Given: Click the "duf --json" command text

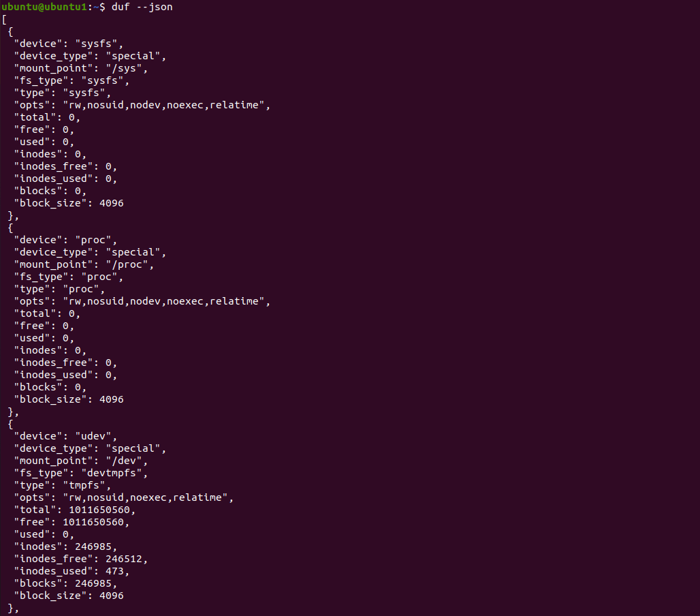Looking at the screenshot, I should click(142, 7).
